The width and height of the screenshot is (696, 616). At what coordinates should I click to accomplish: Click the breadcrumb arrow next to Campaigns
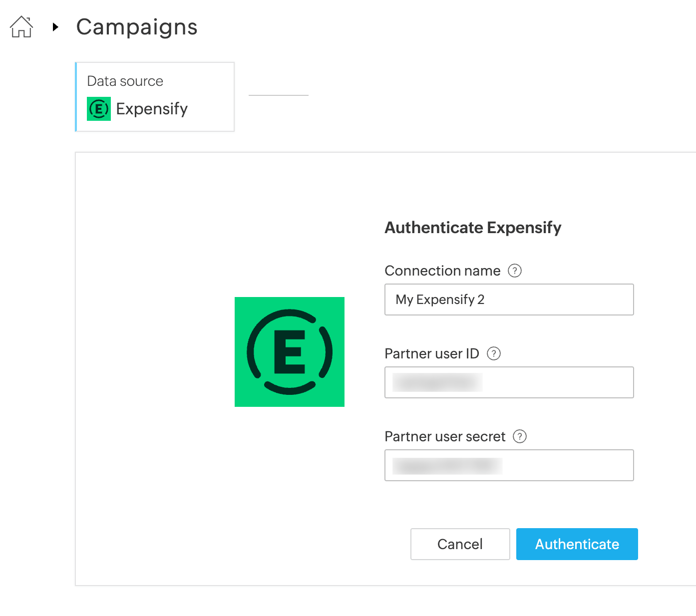point(55,27)
